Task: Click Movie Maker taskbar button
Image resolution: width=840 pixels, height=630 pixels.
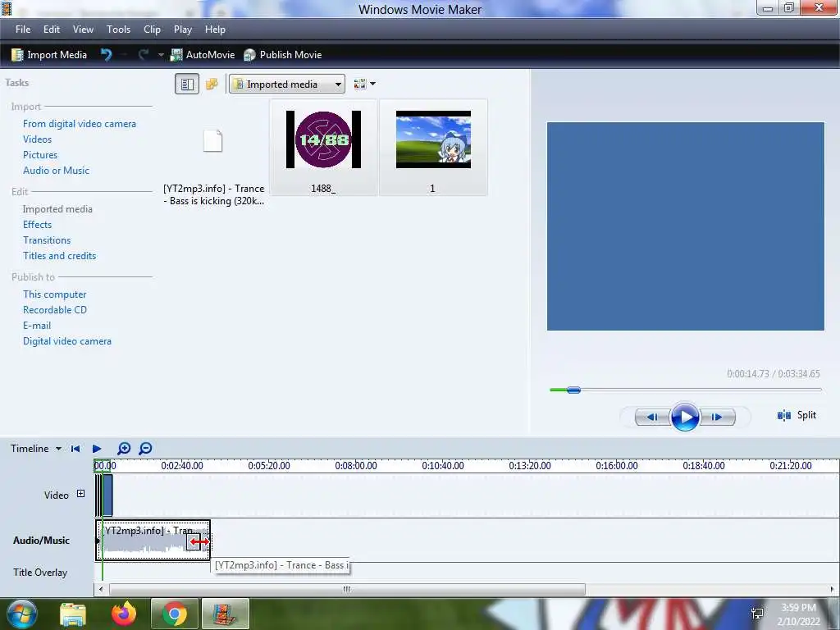Action: point(225,614)
